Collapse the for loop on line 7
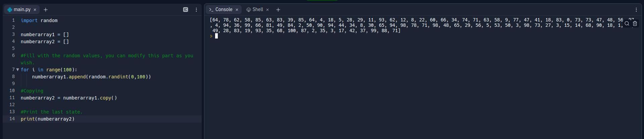 click(17, 70)
